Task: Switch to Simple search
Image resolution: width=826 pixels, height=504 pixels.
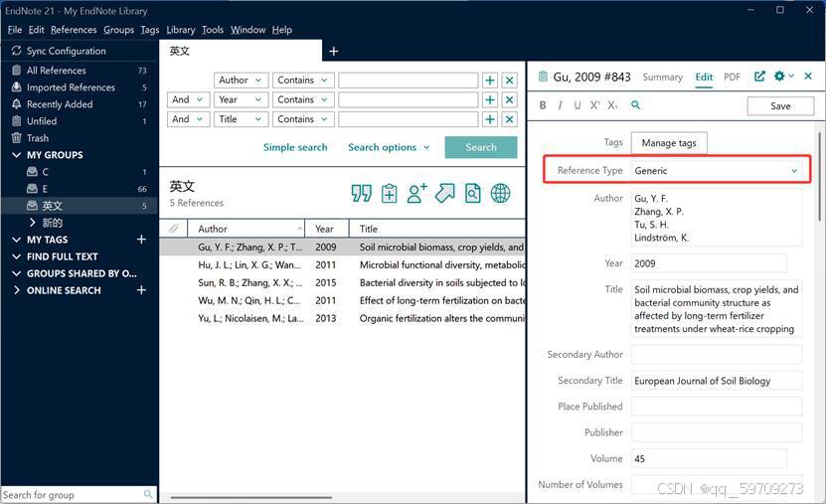Action: click(295, 147)
